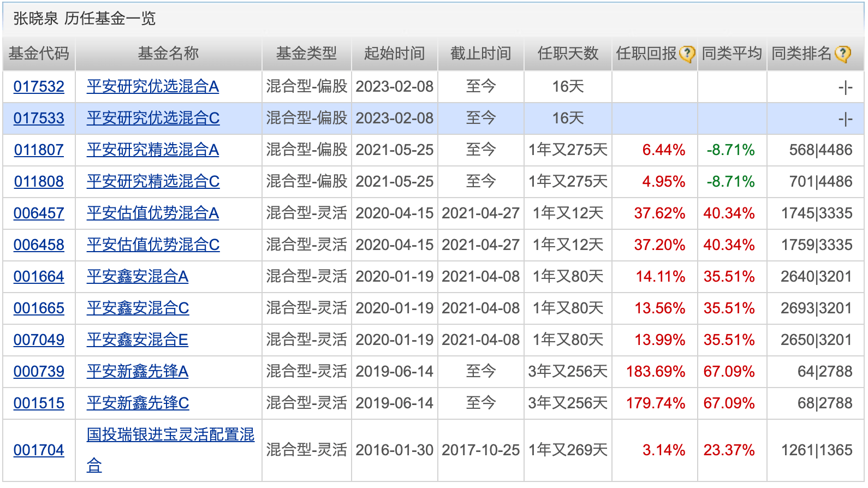The image size is (868, 488).
Task: Select ranking cell 1261|1365
Action: pyautogui.click(x=817, y=450)
